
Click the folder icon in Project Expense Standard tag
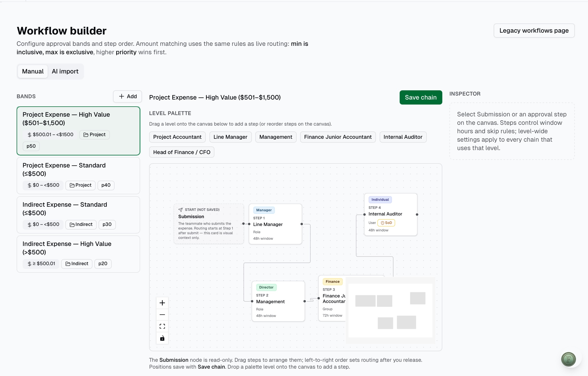coord(72,185)
